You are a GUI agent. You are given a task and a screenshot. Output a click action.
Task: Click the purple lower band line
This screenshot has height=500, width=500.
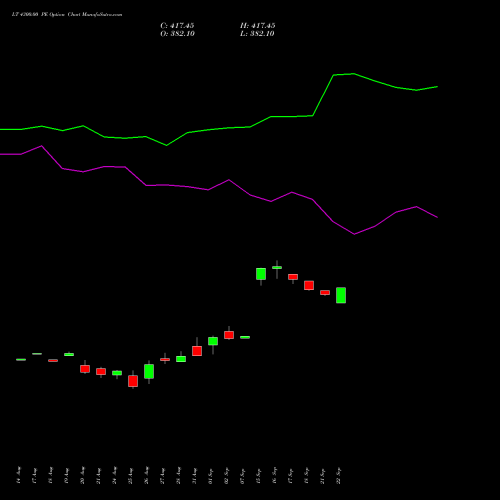218,189
